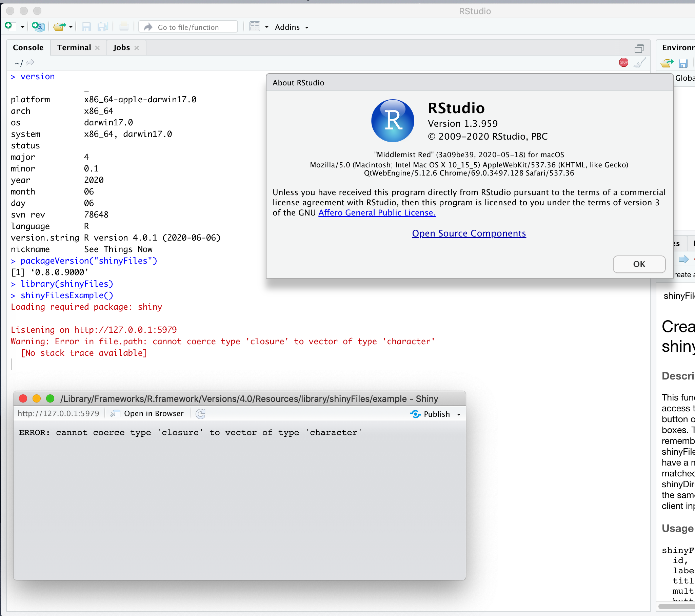695x616 pixels.
Task: Save the current document
Action: click(x=86, y=27)
